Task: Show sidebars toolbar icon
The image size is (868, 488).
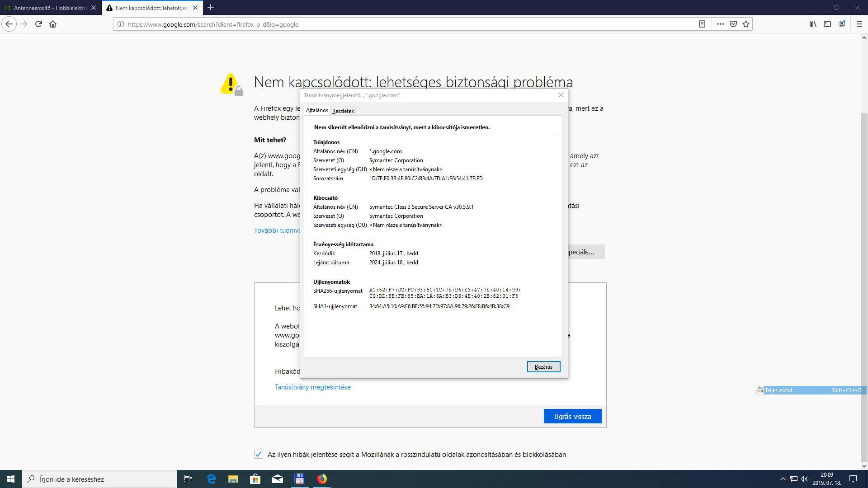Action: coord(827,24)
